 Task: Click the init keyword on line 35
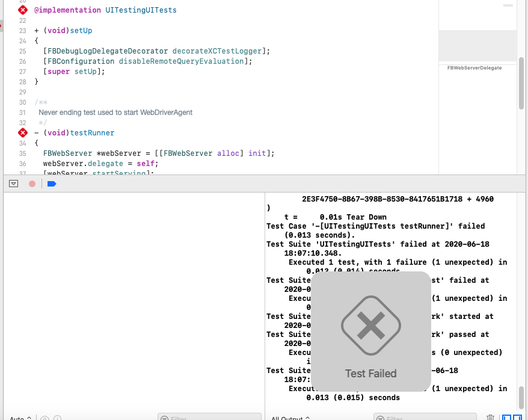point(257,153)
